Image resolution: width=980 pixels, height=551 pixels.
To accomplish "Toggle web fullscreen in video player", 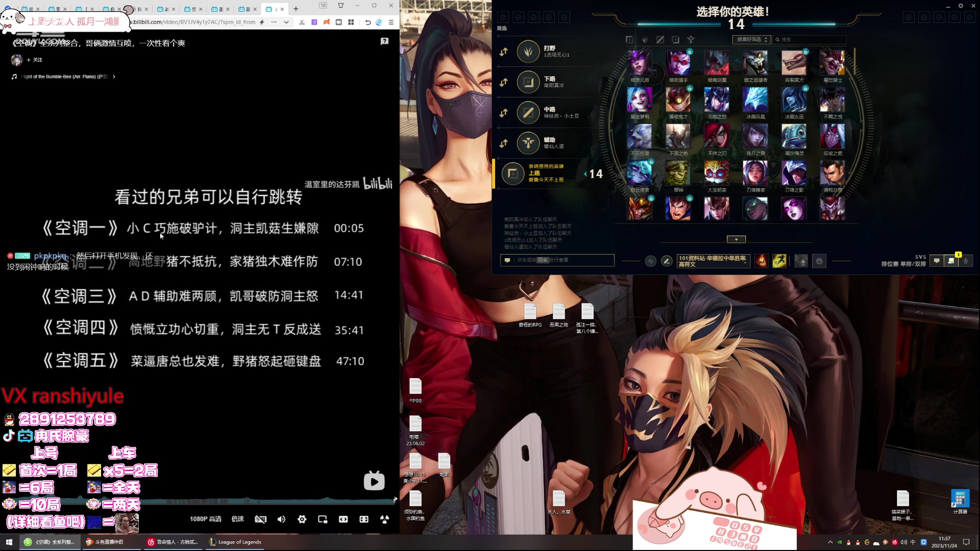I will click(364, 519).
